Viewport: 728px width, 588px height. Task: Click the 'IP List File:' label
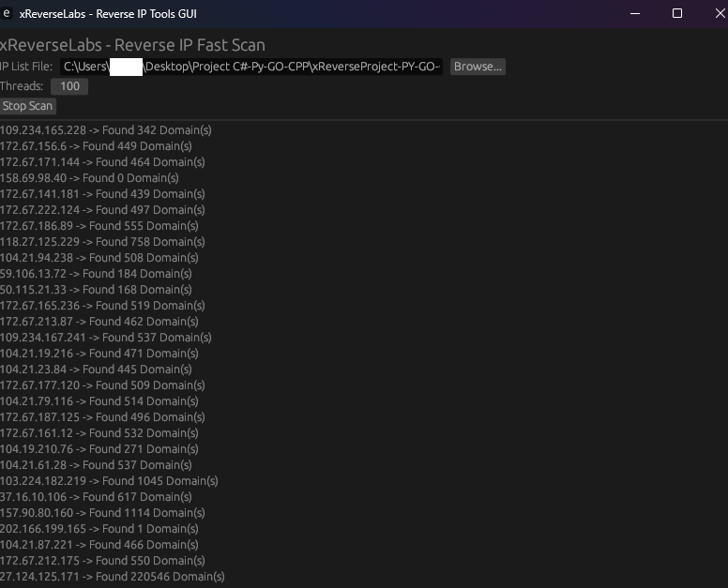[26, 67]
